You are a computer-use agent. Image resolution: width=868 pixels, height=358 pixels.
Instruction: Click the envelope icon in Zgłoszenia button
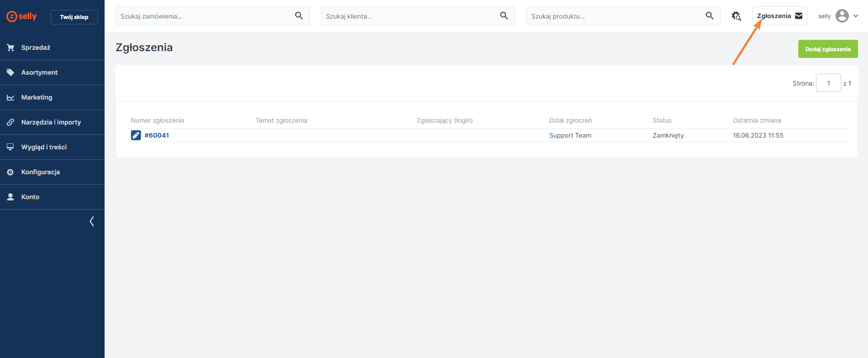coord(799,16)
